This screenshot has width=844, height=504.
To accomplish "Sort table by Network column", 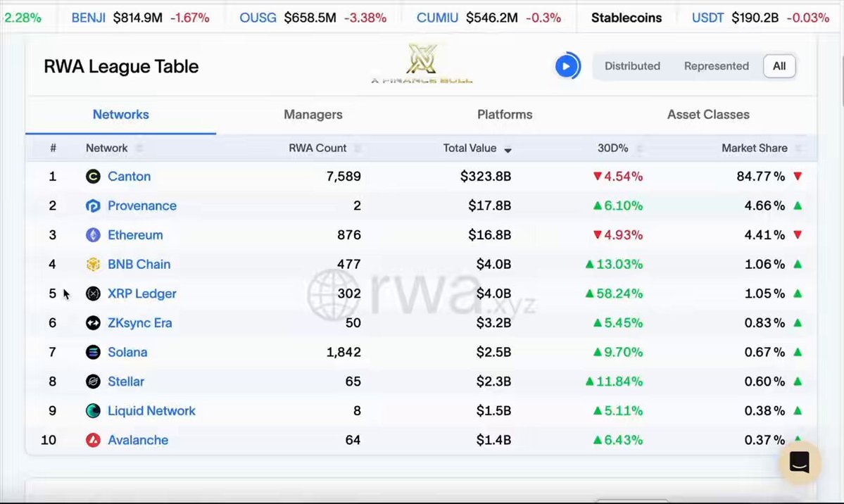I will pos(113,148).
